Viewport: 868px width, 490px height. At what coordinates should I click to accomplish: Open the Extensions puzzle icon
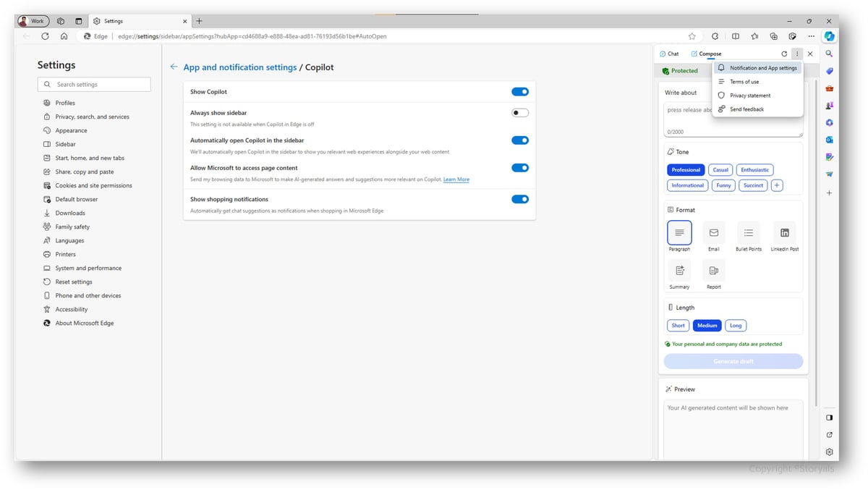click(715, 36)
